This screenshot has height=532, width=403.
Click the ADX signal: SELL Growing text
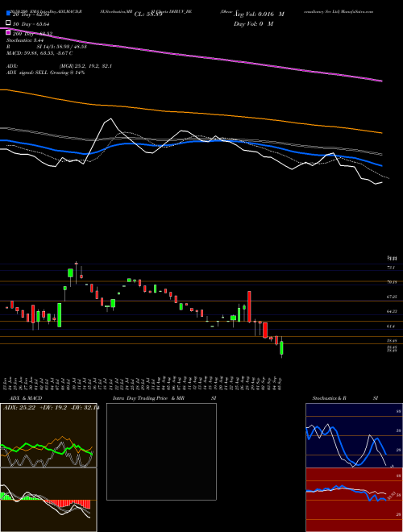click(45, 73)
